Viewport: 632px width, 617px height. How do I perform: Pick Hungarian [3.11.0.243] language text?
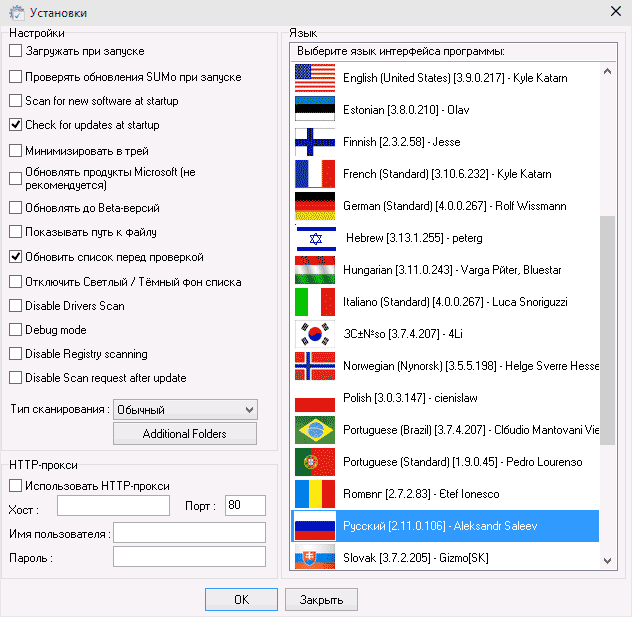coord(452,270)
